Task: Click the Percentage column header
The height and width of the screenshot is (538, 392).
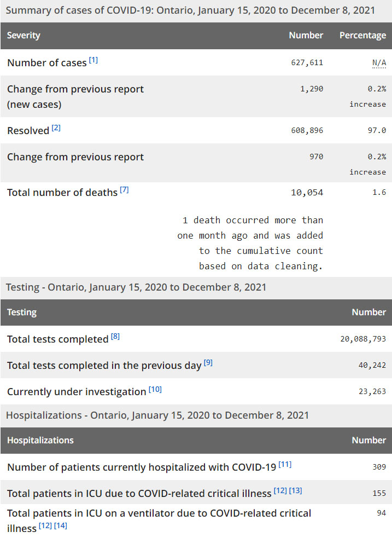Action: [x=362, y=36]
